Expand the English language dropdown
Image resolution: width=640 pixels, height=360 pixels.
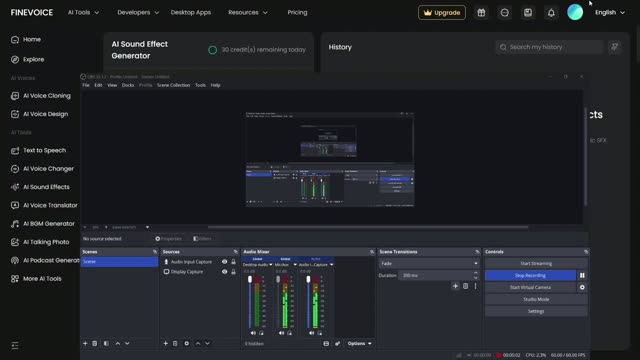click(610, 13)
